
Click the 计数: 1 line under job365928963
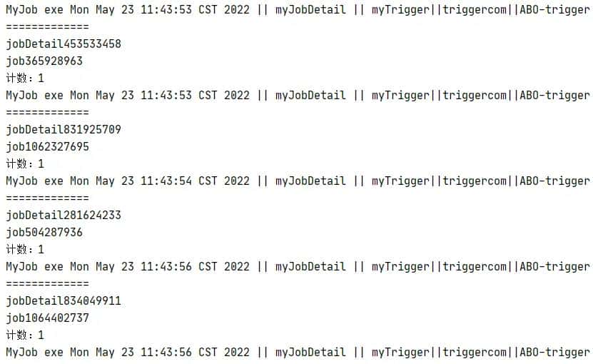click(25, 79)
